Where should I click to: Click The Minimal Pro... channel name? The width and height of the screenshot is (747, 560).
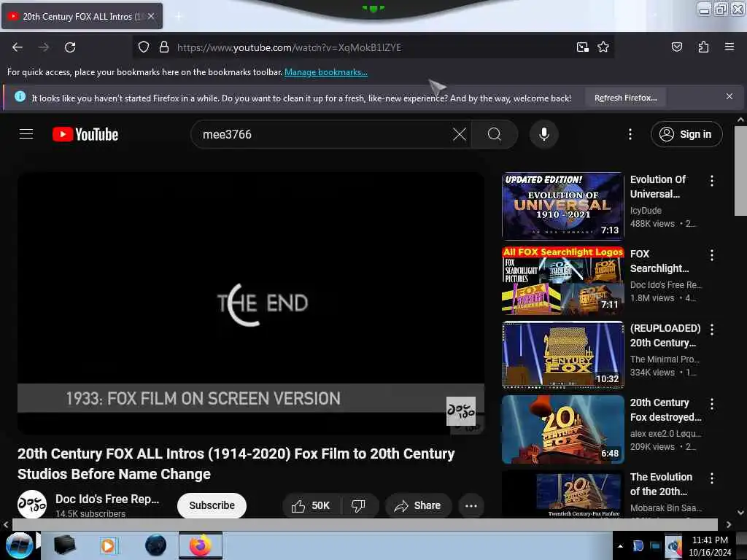[665, 359]
